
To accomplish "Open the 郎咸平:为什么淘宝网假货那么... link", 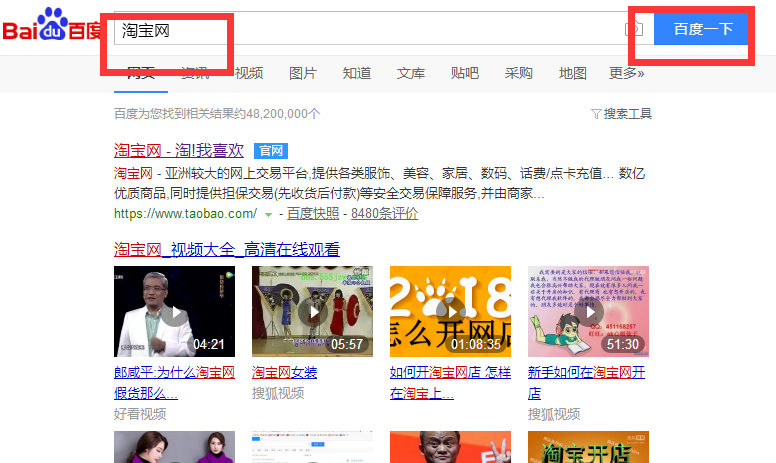I will [x=174, y=382].
